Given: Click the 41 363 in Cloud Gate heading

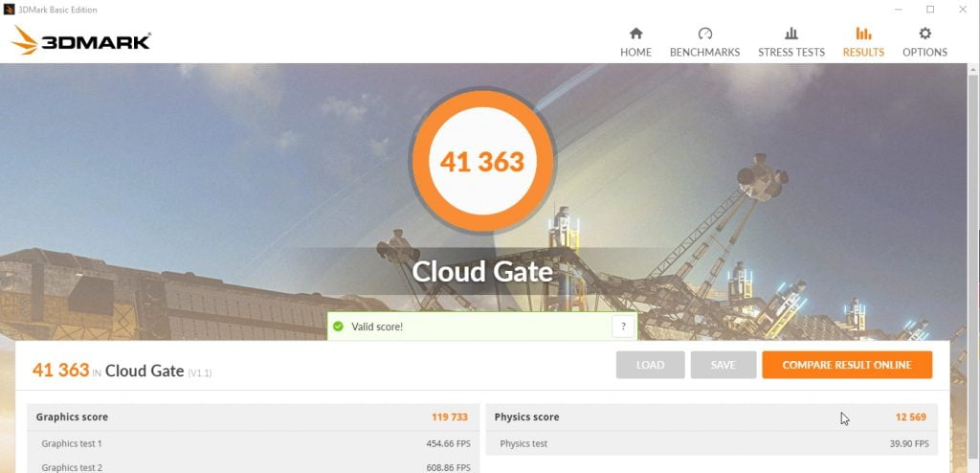Looking at the screenshot, I should pyautogui.click(x=122, y=371).
